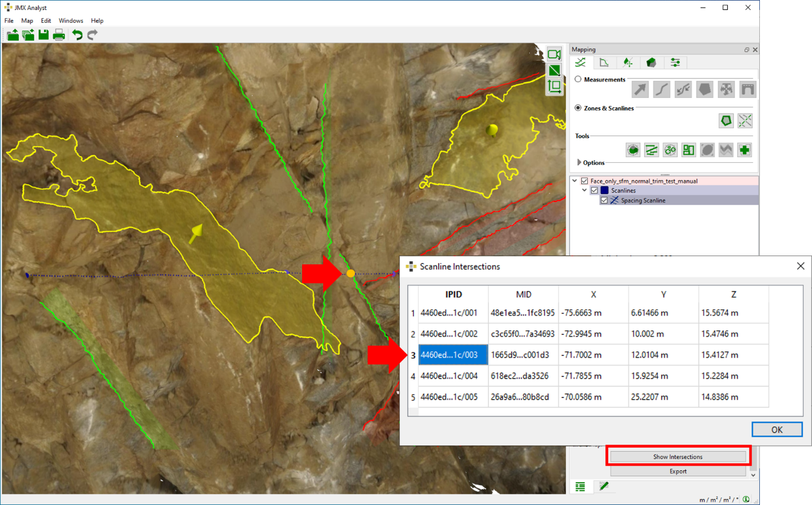This screenshot has height=505, width=812.
Task: Click the print icon in toolbar
Action: [59, 35]
